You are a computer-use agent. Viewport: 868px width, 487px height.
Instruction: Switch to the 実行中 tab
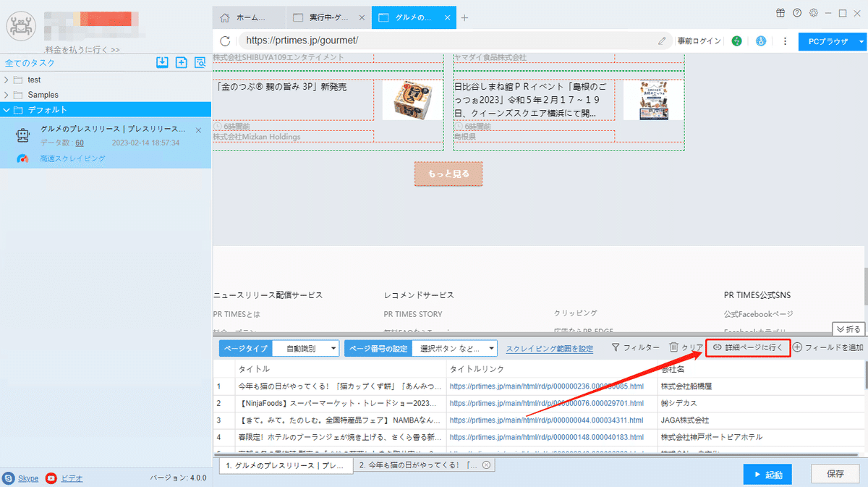[x=328, y=17]
